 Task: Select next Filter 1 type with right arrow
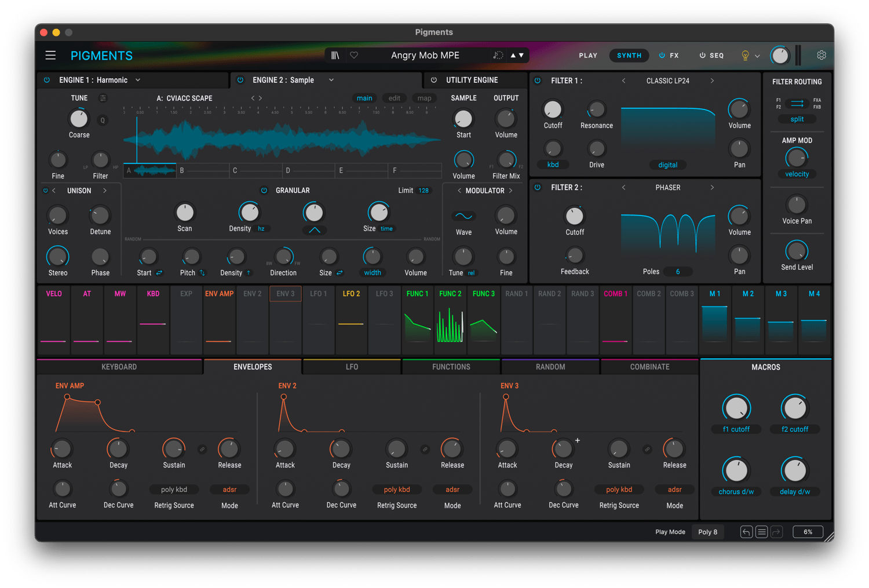(x=712, y=81)
